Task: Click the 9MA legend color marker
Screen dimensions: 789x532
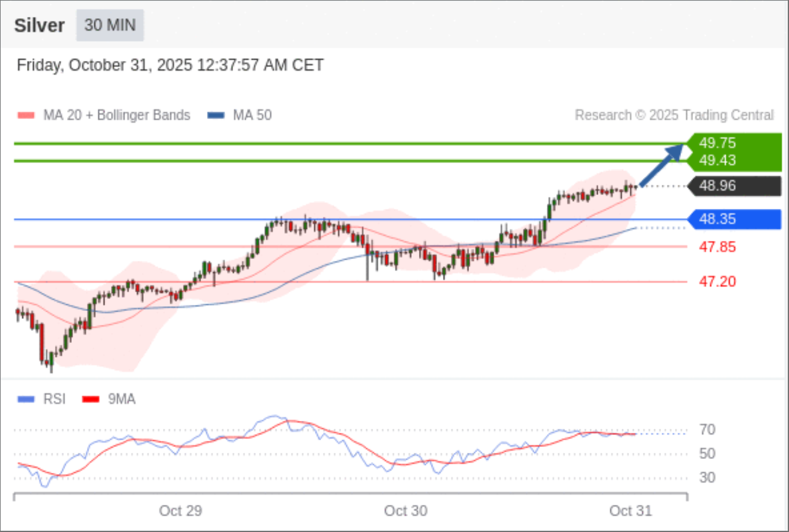Action: click(x=91, y=399)
